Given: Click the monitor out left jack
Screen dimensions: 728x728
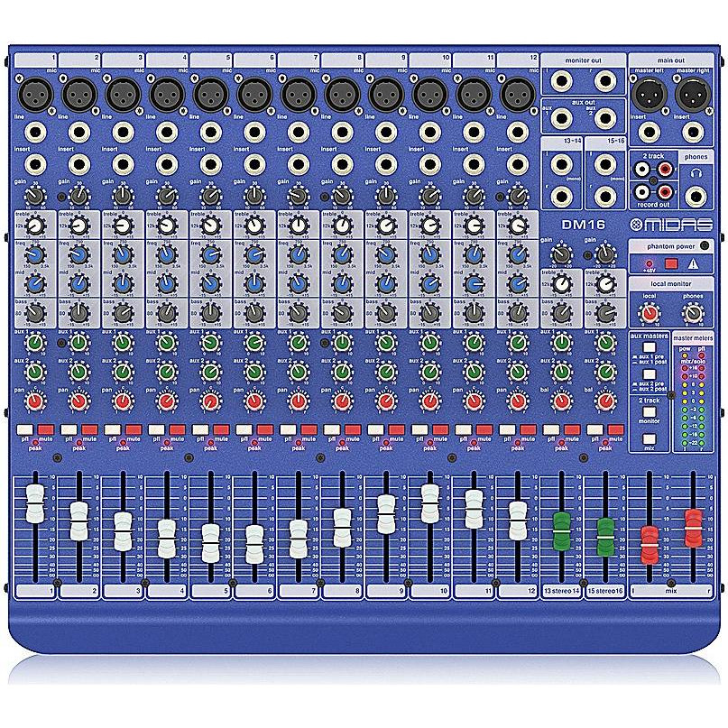Looking at the screenshot, I should point(561,81).
